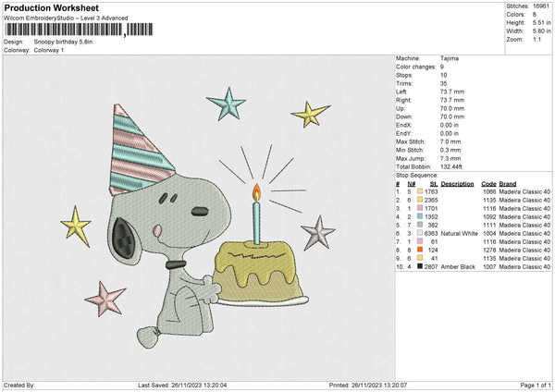Select the Max Stitch value 7.0 mm

pyautogui.click(x=450, y=141)
